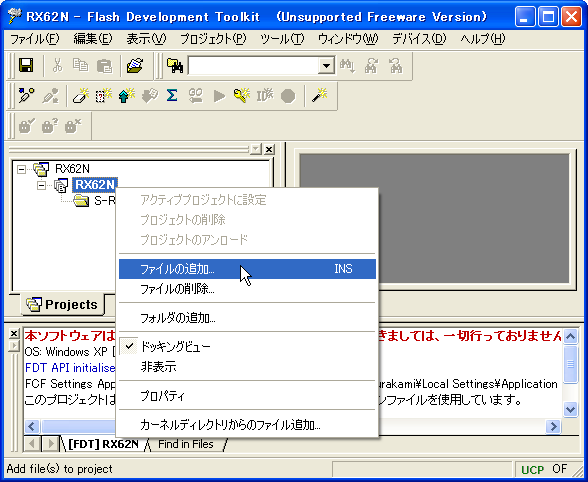
Task: Choose 非表示 from context menu
Action: pyautogui.click(x=247, y=366)
